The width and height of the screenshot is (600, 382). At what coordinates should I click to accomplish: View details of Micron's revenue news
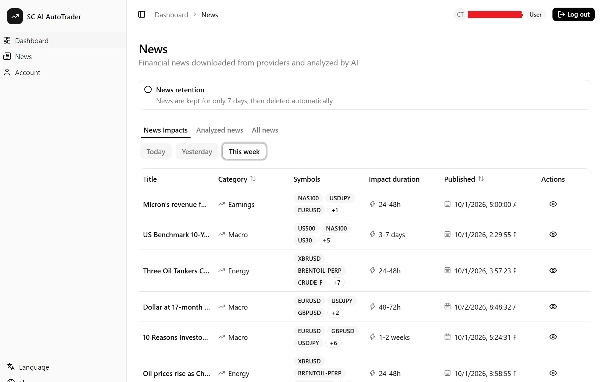[x=553, y=204]
